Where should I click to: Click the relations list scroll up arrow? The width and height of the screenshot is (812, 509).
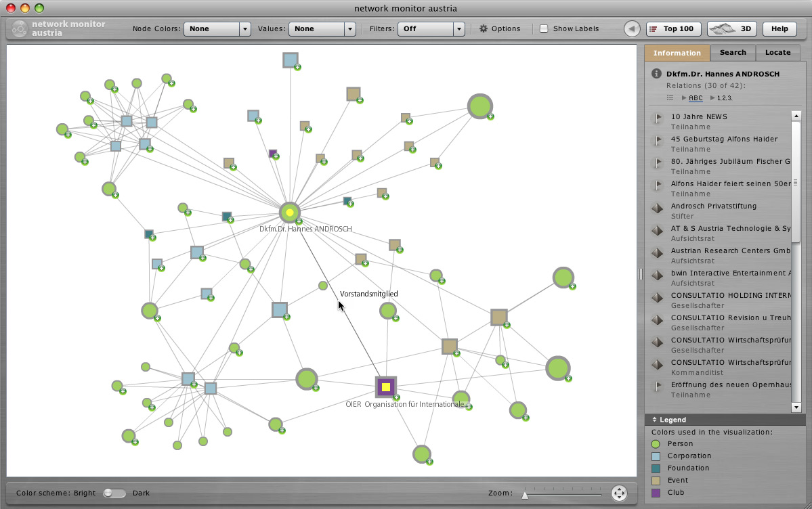796,116
